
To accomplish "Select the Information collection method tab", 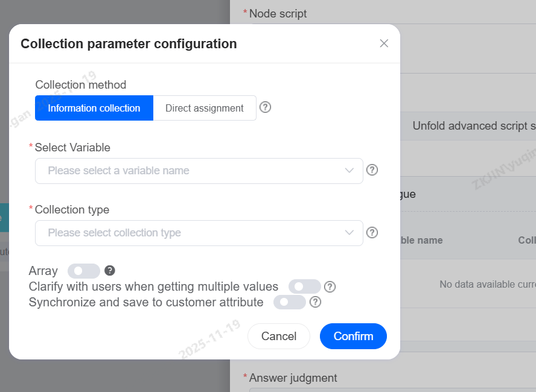I will [94, 108].
